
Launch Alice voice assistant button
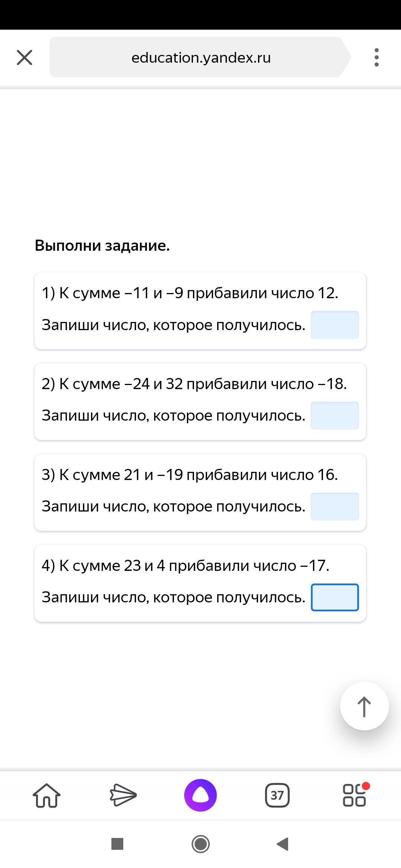coord(200,795)
